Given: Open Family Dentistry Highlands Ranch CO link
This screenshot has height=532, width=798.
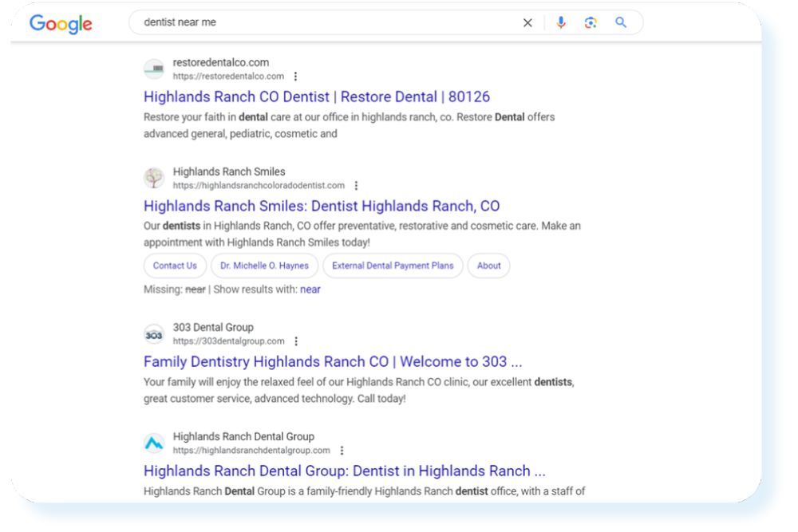Looking at the screenshot, I should click(333, 361).
